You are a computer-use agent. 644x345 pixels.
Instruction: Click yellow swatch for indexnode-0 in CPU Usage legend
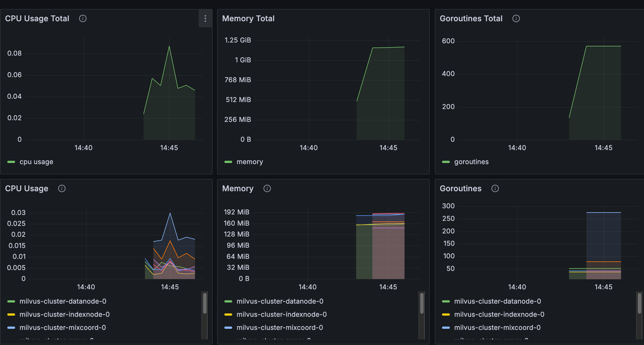coord(11,315)
